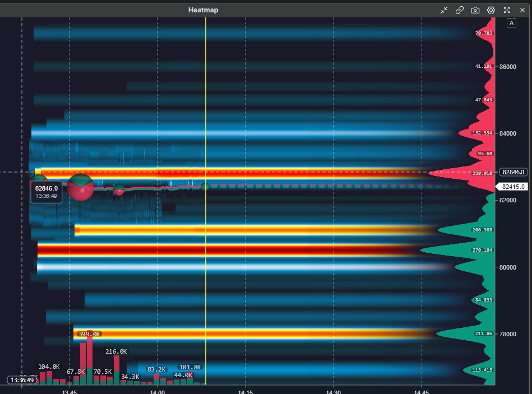
Task: Click the 70.5K volume label
Action: 103,372
